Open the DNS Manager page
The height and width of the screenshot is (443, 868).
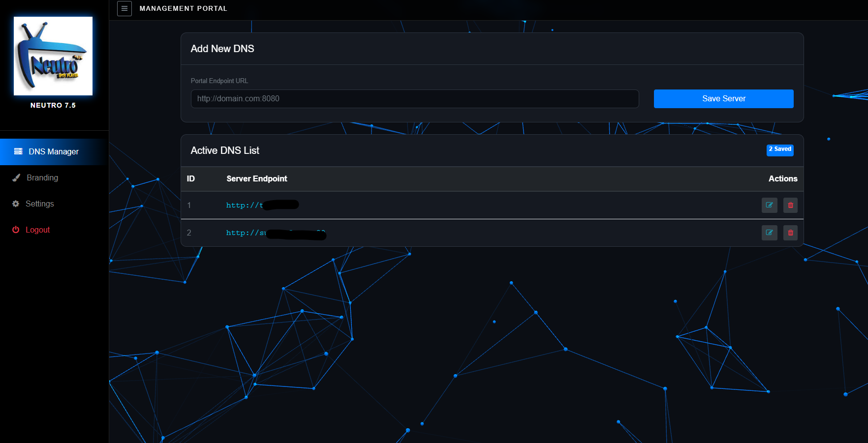tap(53, 151)
